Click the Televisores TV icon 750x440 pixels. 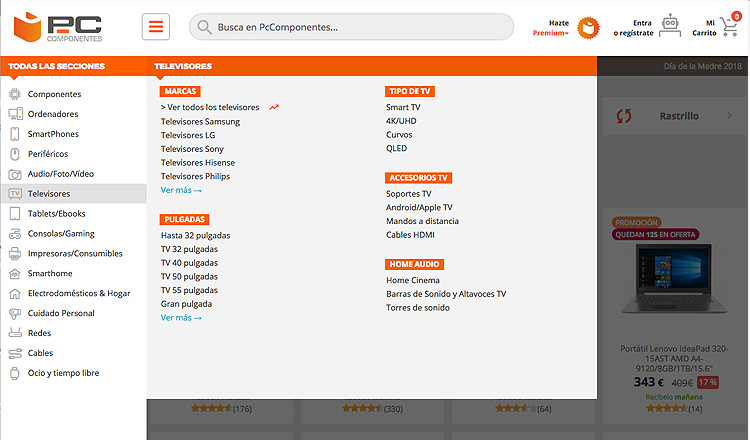(x=15, y=194)
